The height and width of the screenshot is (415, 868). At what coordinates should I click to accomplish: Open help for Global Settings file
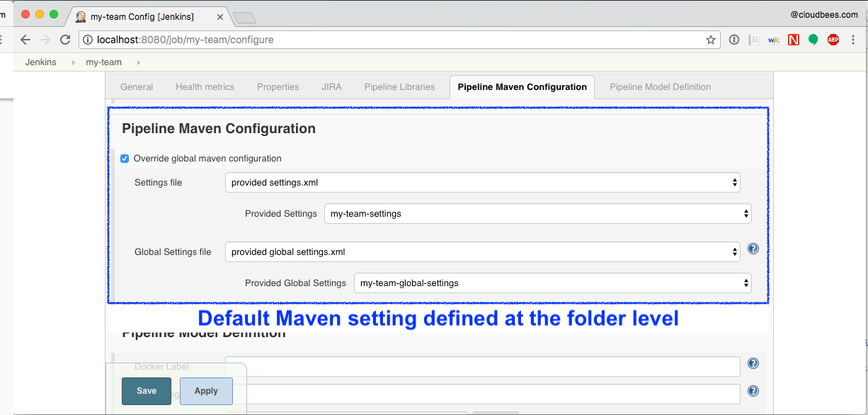[x=753, y=249]
